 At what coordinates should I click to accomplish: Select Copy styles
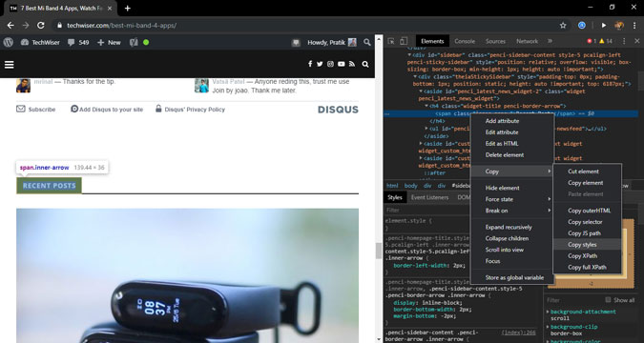tap(588, 245)
